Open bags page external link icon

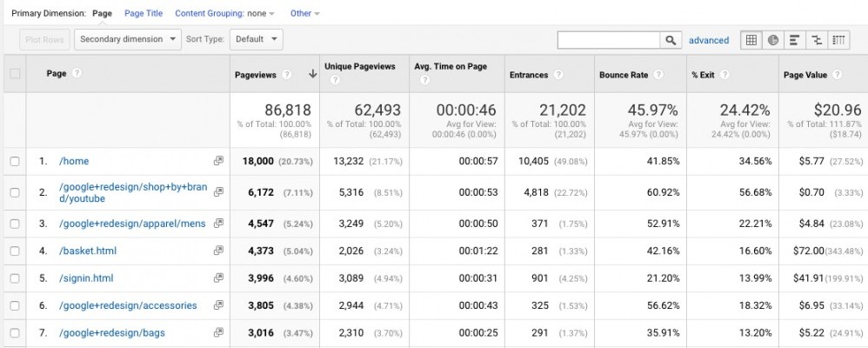(x=218, y=332)
